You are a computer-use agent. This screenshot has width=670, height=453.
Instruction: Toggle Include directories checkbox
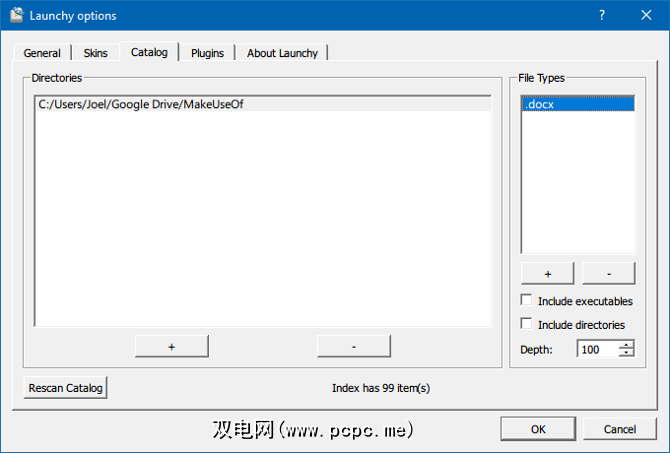point(526,324)
